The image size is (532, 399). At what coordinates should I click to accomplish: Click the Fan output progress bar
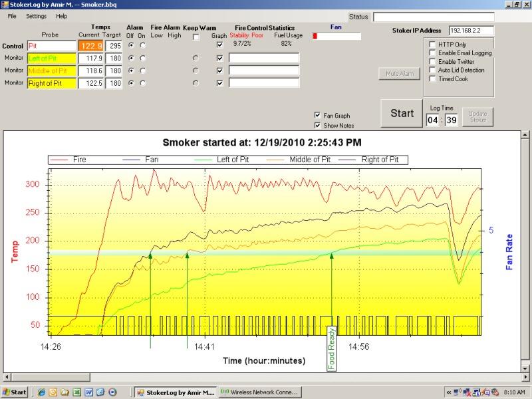click(327, 37)
